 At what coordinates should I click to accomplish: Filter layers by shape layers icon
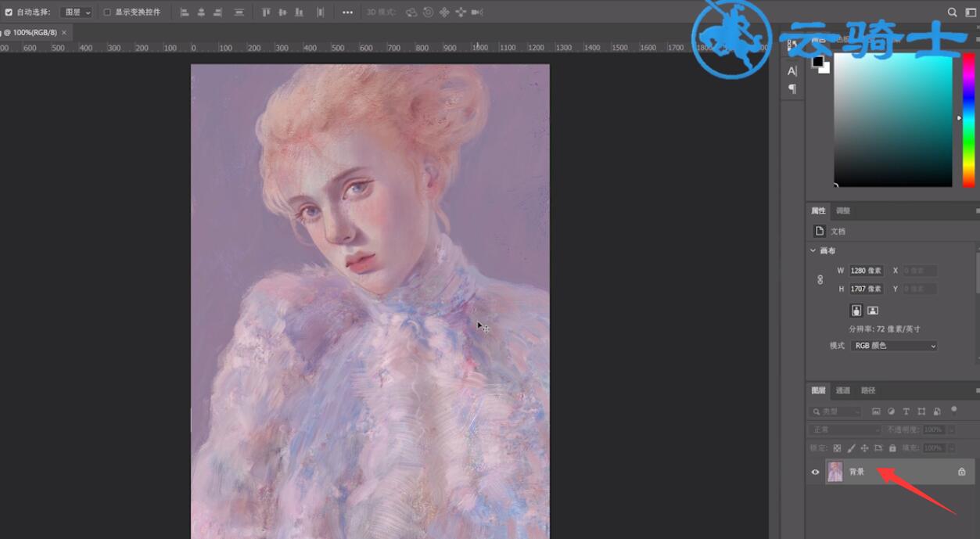[921, 411]
